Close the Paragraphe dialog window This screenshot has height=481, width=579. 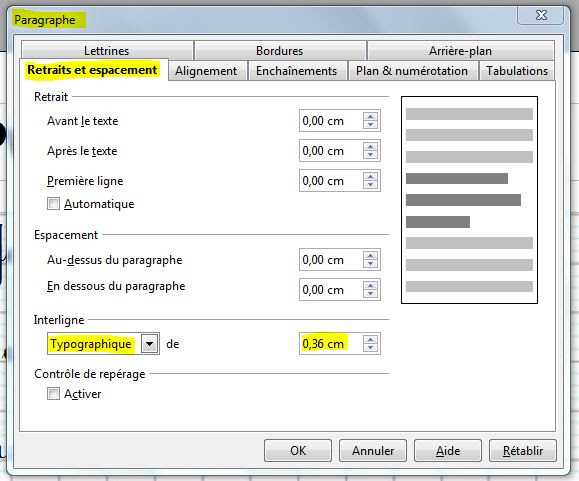[x=541, y=15]
